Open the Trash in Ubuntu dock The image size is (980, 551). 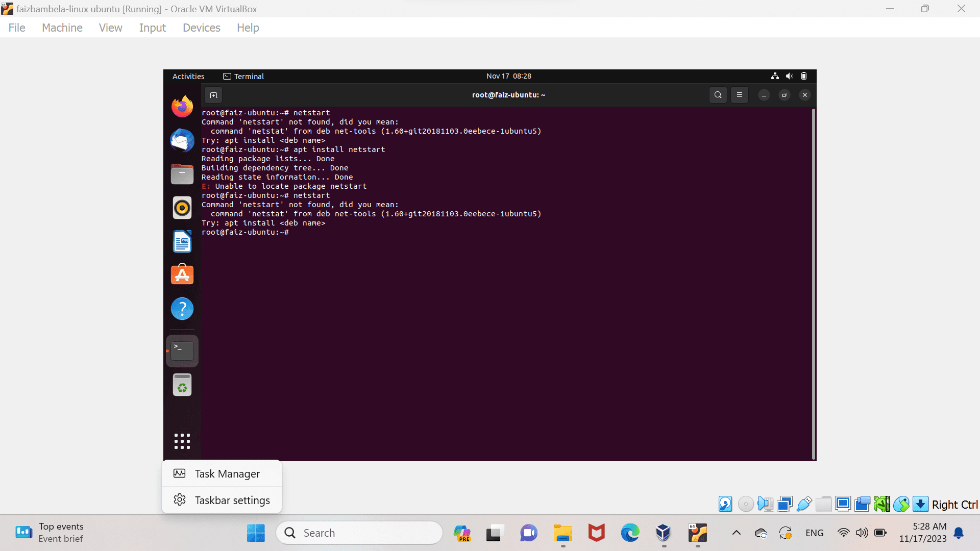[x=182, y=385]
